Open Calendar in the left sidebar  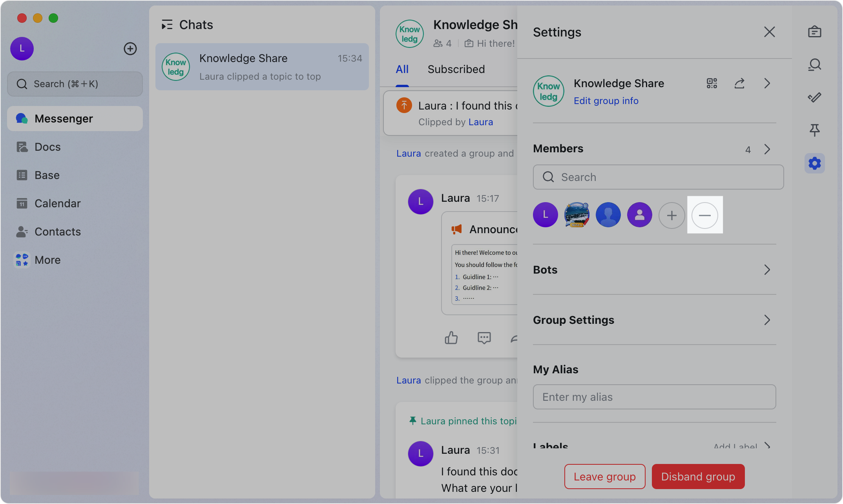click(58, 203)
